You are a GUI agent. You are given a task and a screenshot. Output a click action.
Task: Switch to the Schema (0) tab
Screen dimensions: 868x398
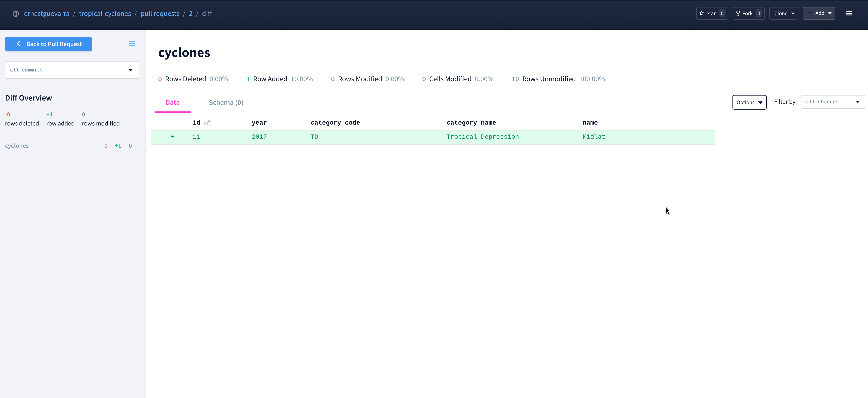pos(226,103)
